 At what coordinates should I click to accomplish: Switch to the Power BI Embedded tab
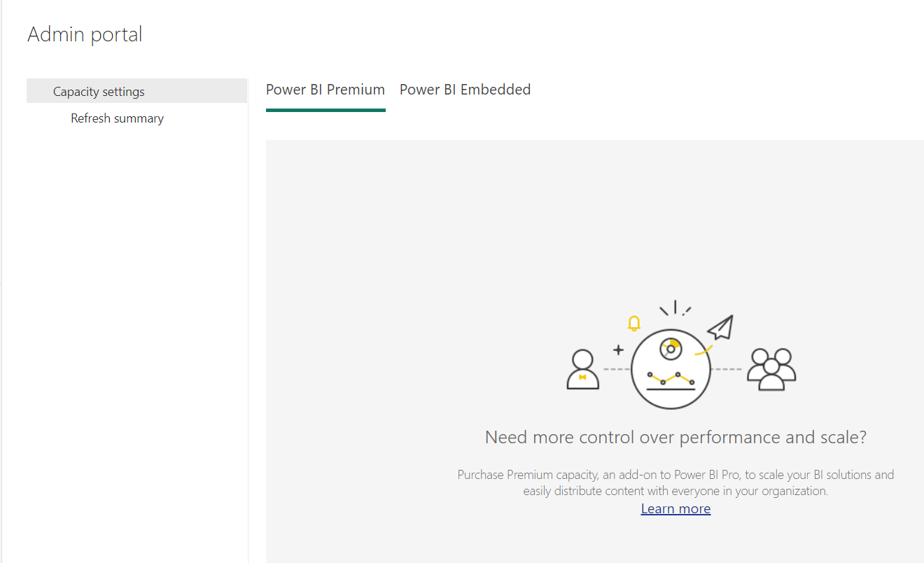(465, 90)
